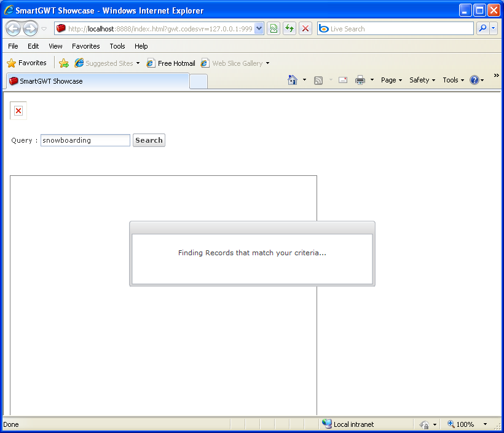Expand the Home button dropdown arrow
504x433 pixels.
(x=304, y=80)
